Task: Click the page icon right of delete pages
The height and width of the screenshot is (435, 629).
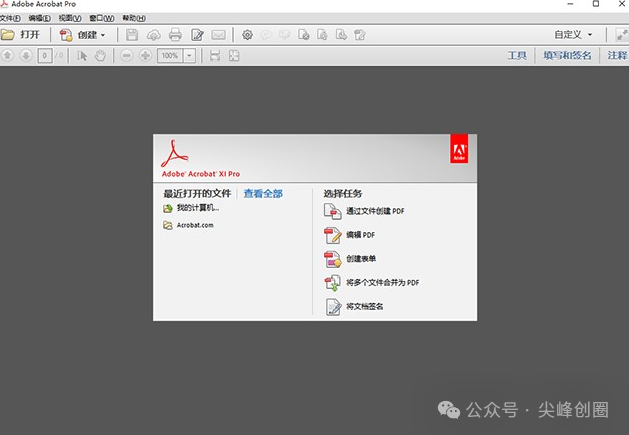Action: 322,35
